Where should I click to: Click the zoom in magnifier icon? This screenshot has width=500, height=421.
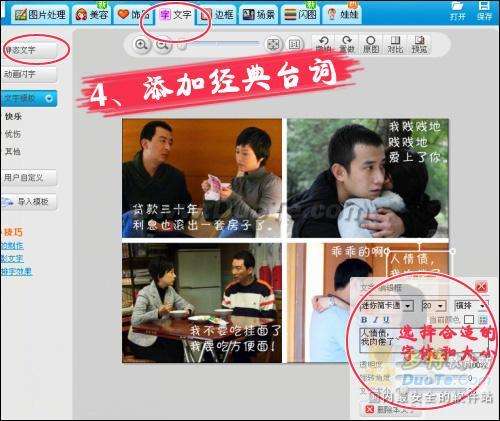tap(142, 44)
